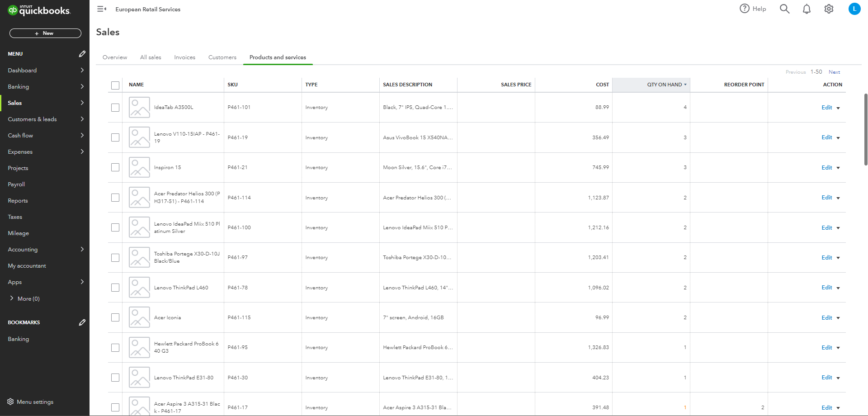The image size is (868, 416).
Task: Edit menu using the pencil icon
Action: point(82,54)
